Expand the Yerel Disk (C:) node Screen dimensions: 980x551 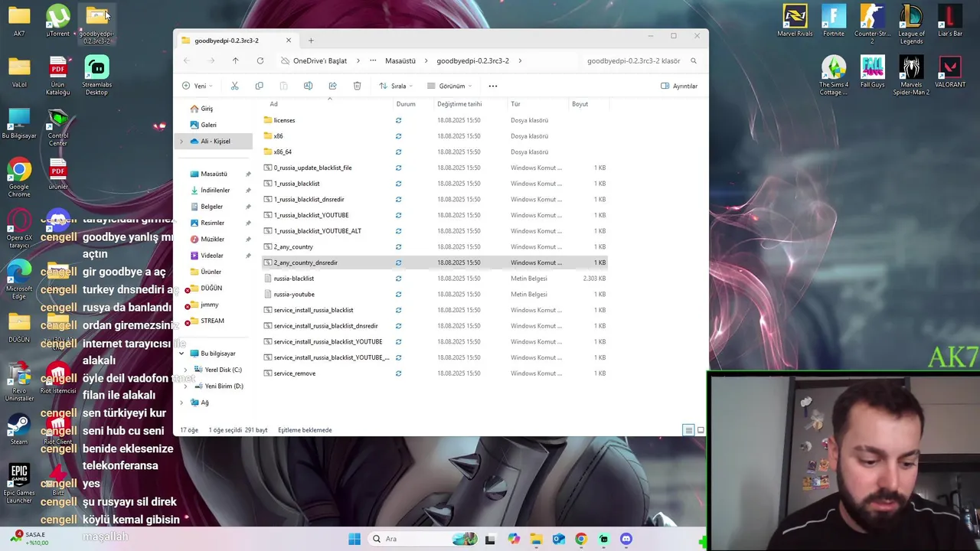185,370
